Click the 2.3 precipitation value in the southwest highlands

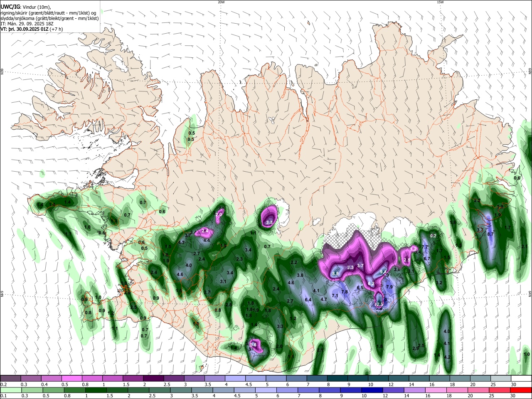click(239, 259)
